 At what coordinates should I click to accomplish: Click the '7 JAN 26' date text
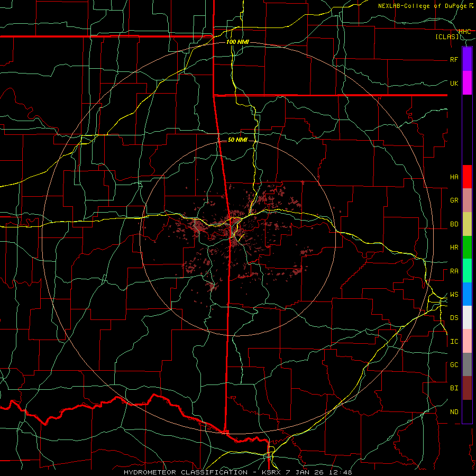pyautogui.click(x=305, y=472)
